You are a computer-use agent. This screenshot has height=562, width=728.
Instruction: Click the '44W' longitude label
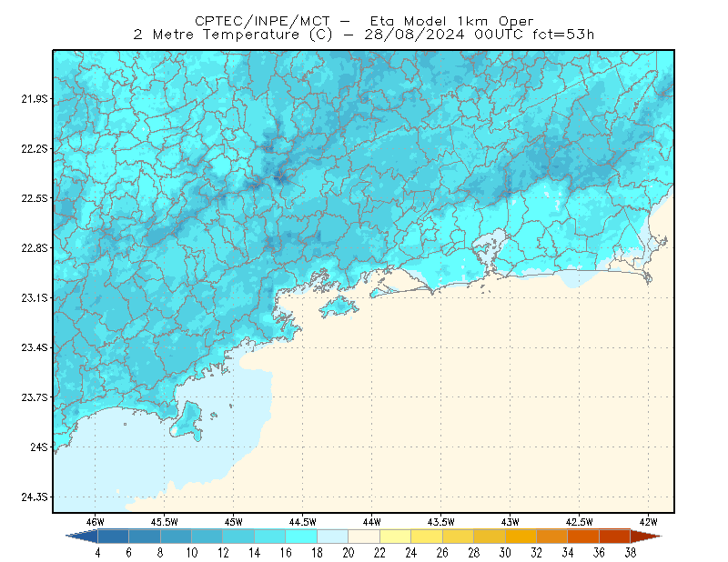tap(371, 522)
